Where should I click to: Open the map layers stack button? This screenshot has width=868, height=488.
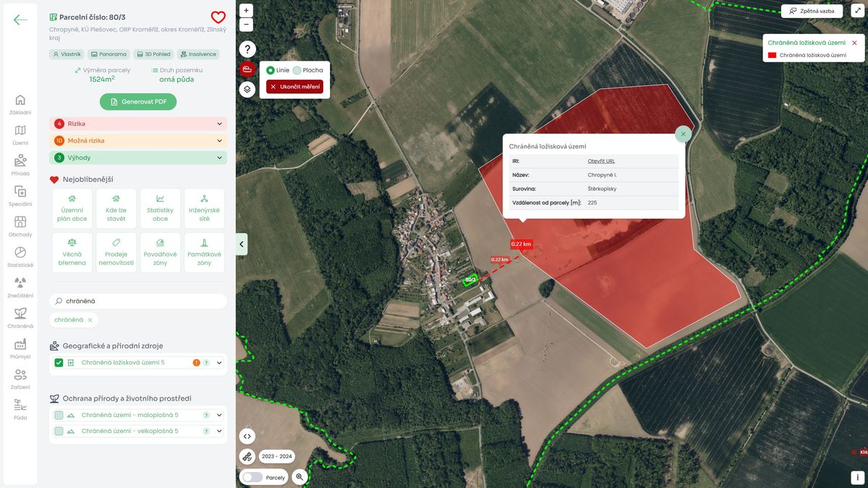click(x=247, y=90)
